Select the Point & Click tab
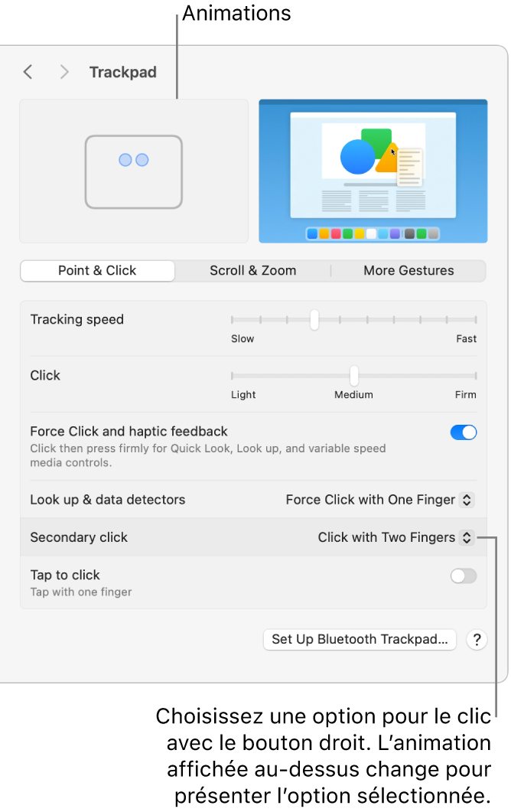The width and height of the screenshot is (511, 812). 97,271
